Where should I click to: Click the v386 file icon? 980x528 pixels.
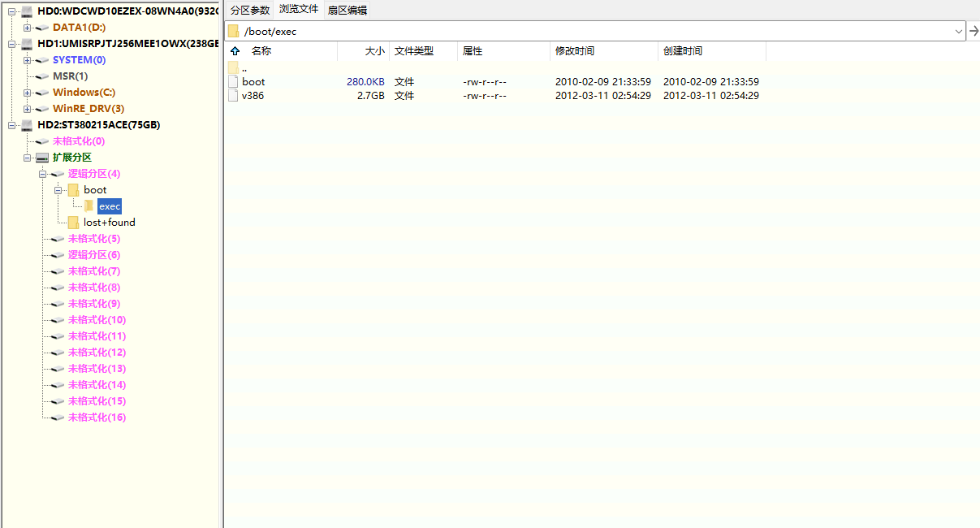coord(233,95)
